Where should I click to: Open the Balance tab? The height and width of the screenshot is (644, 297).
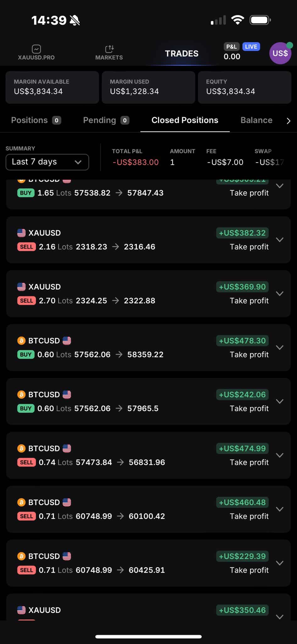(x=256, y=120)
